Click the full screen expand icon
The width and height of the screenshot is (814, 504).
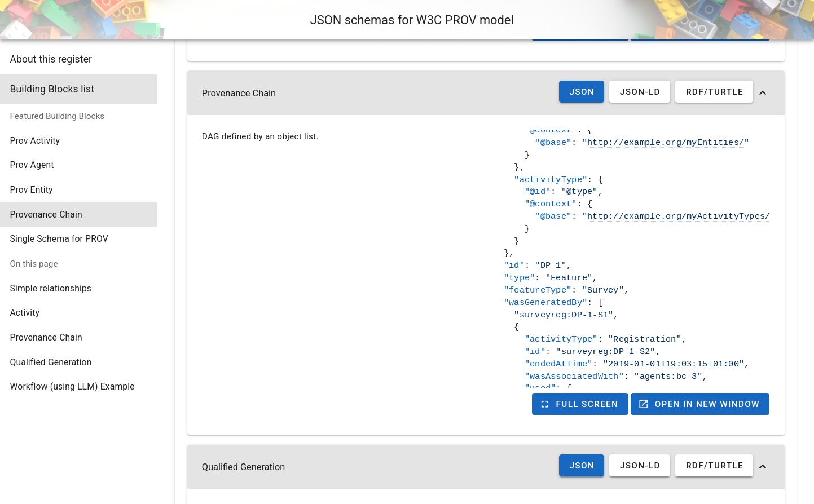click(x=544, y=404)
